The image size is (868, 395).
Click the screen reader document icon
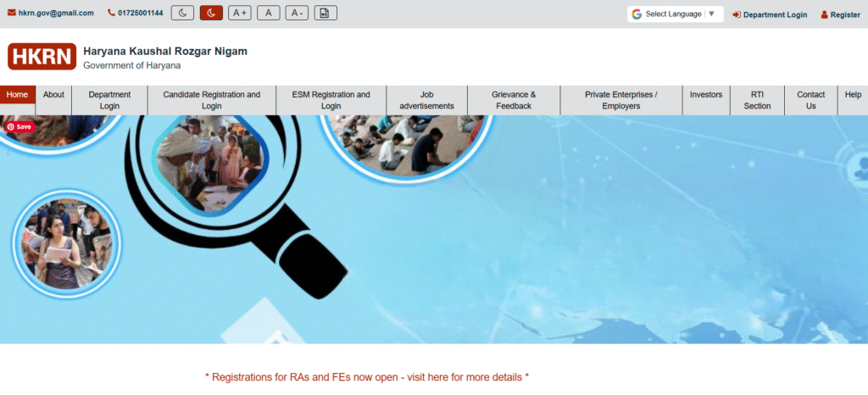325,13
